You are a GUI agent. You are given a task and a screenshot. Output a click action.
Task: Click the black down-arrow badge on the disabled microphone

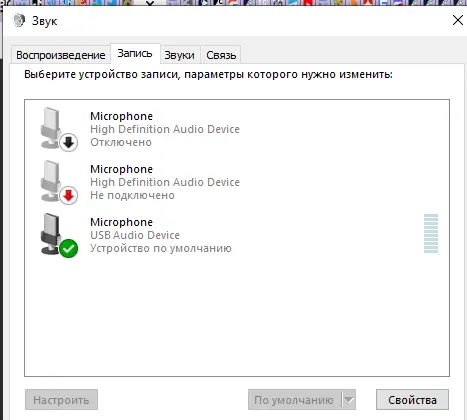click(x=69, y=143)
